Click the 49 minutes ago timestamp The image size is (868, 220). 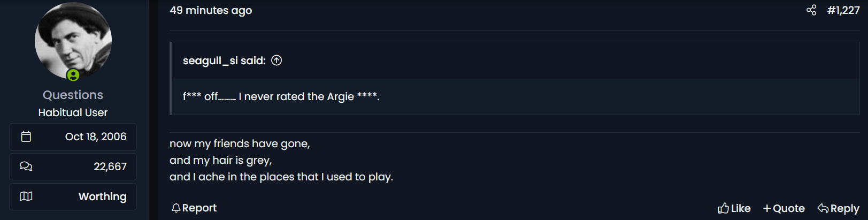point(211,10)
